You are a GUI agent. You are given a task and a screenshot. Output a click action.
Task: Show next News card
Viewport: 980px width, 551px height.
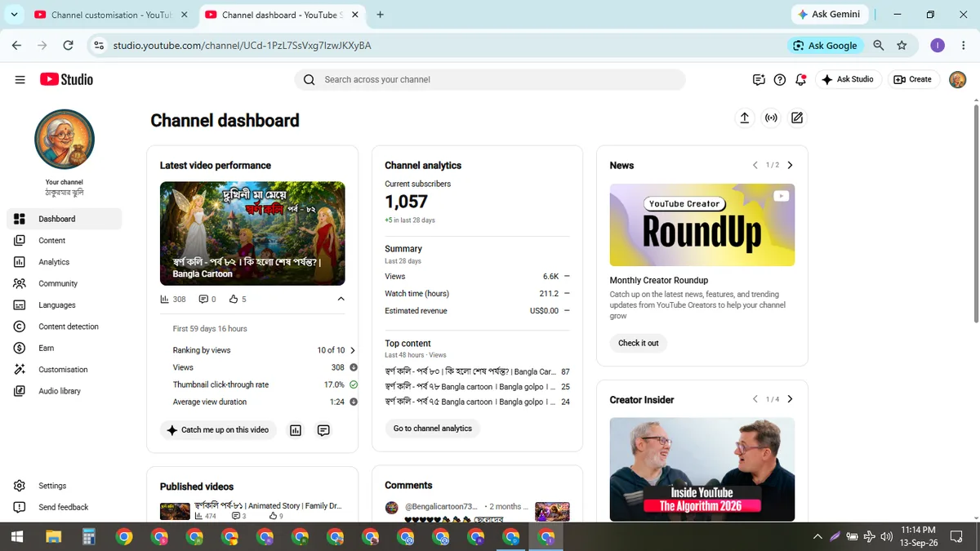click(x=790, y=165)
